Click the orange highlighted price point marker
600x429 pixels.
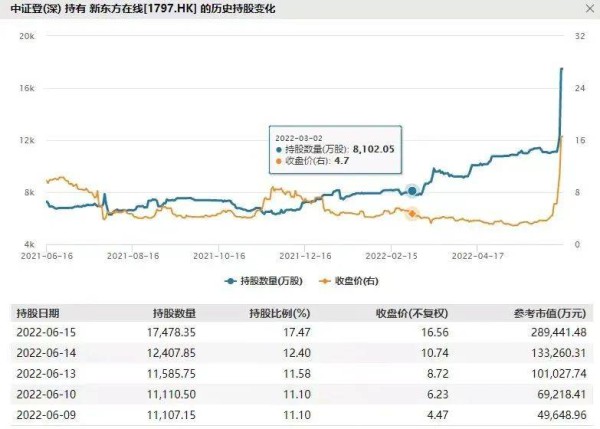[412, 214]
